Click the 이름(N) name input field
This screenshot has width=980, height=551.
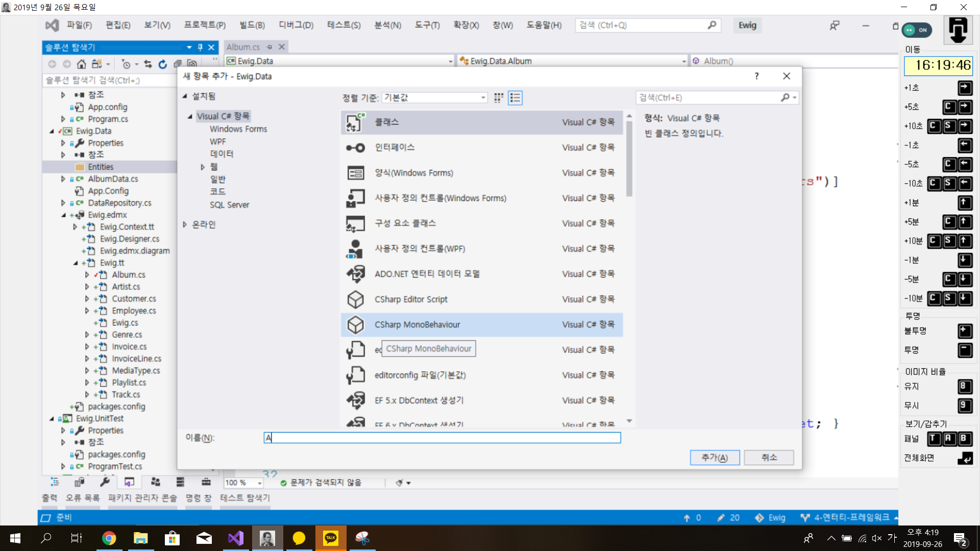click(442, 438)
